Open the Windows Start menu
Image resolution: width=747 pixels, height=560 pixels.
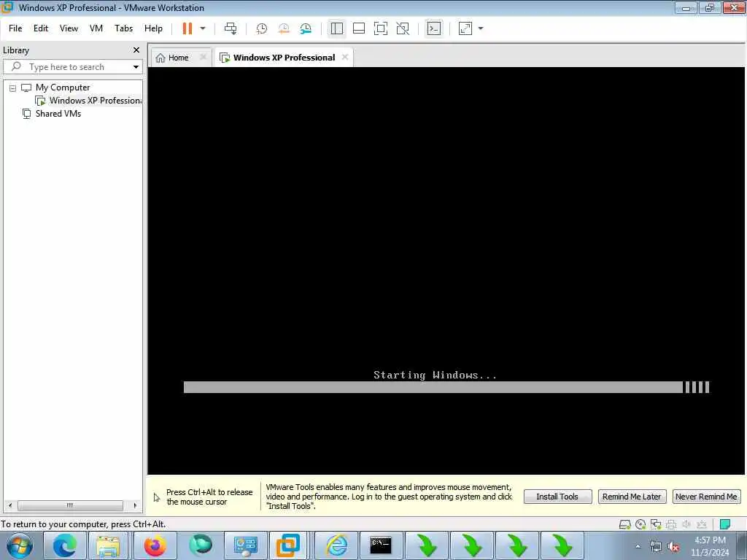point(19,545)
